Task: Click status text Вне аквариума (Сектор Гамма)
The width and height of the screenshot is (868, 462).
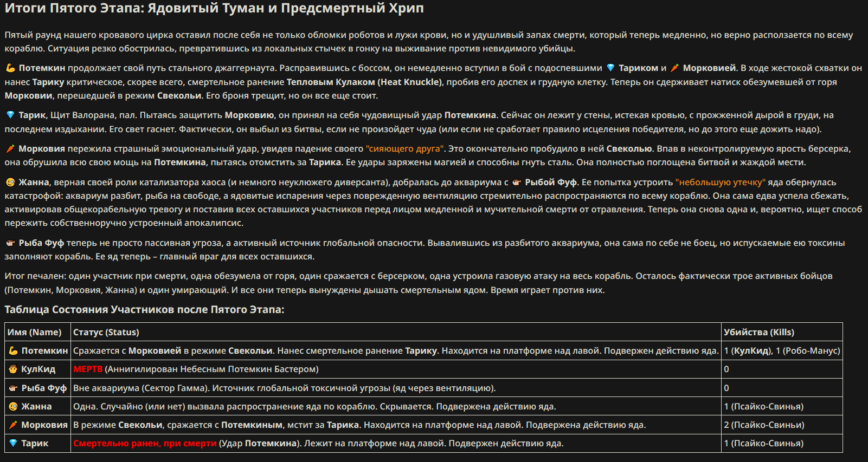Action: [142, 388]
